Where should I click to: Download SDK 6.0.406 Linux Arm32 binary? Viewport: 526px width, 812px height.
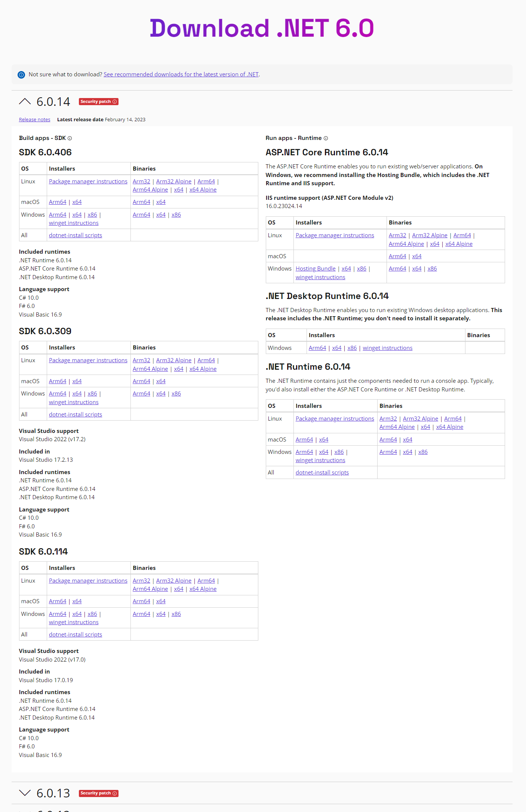pos(141,181)
